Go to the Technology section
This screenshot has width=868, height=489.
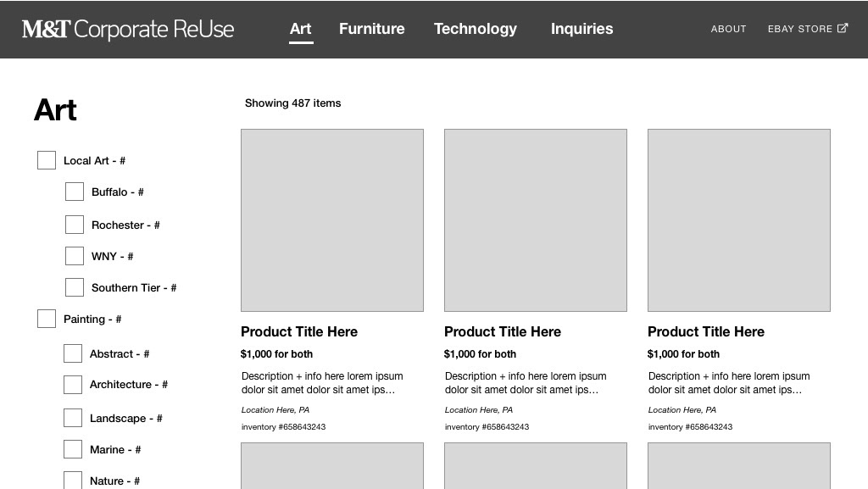coord(476,29)
